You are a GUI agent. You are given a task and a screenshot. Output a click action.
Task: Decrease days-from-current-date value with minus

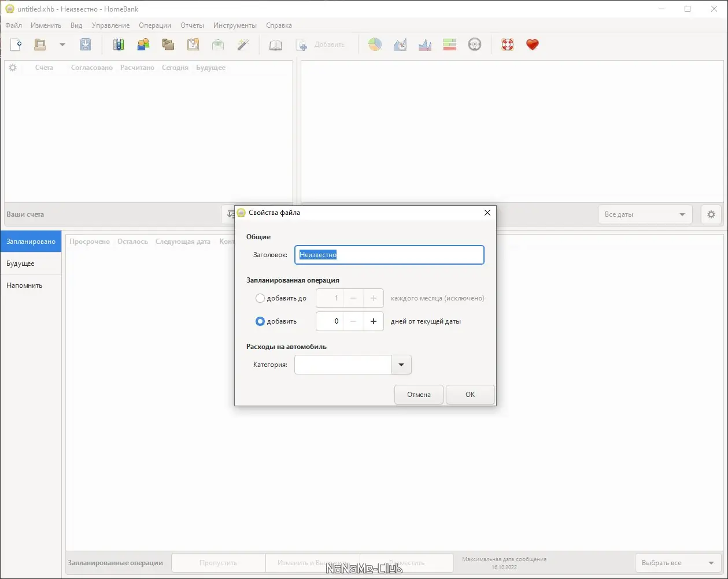(353, 321)
